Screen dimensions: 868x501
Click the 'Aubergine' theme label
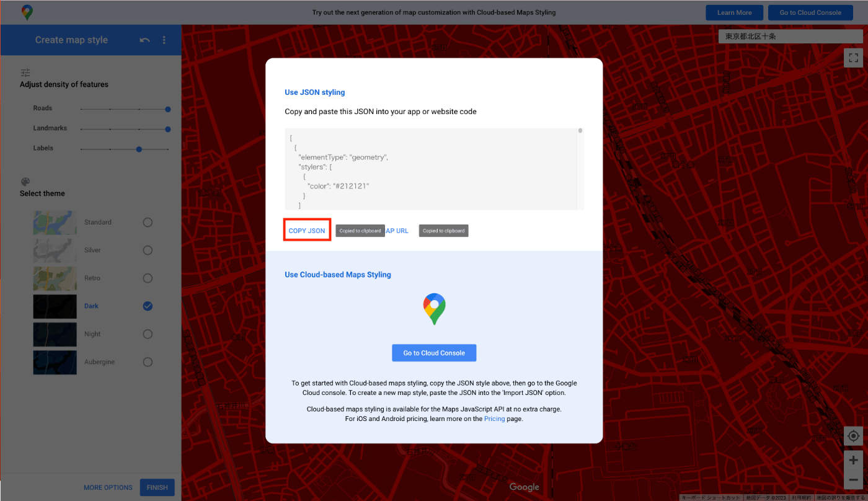(99, 361)
